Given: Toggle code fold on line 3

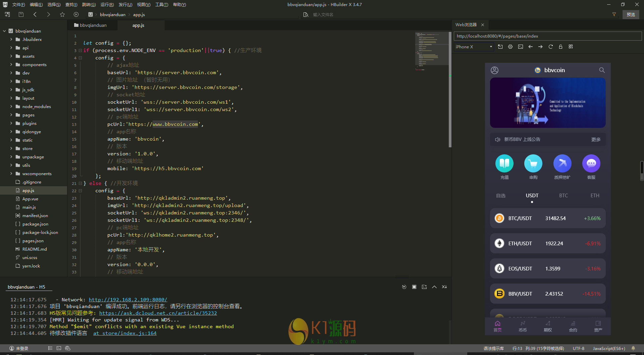Looking at the screenshot, I should point(80,51).
